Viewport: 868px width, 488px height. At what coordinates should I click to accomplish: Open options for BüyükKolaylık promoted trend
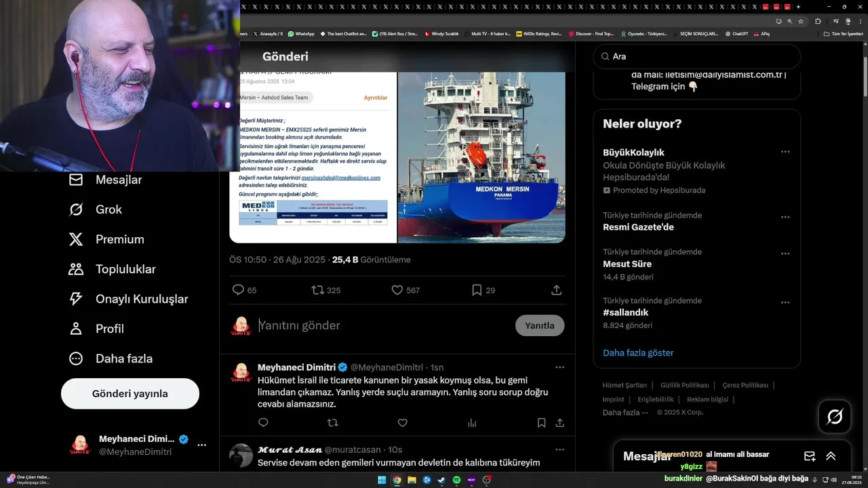coord(785,152)
